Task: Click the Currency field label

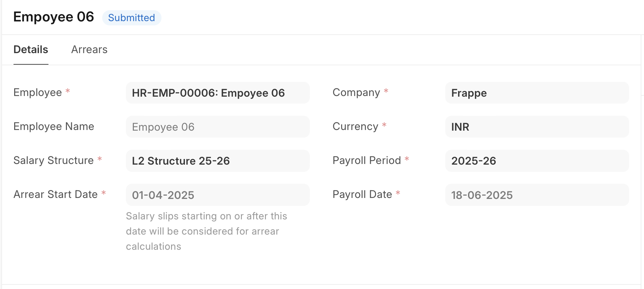Action: [355, 126]
